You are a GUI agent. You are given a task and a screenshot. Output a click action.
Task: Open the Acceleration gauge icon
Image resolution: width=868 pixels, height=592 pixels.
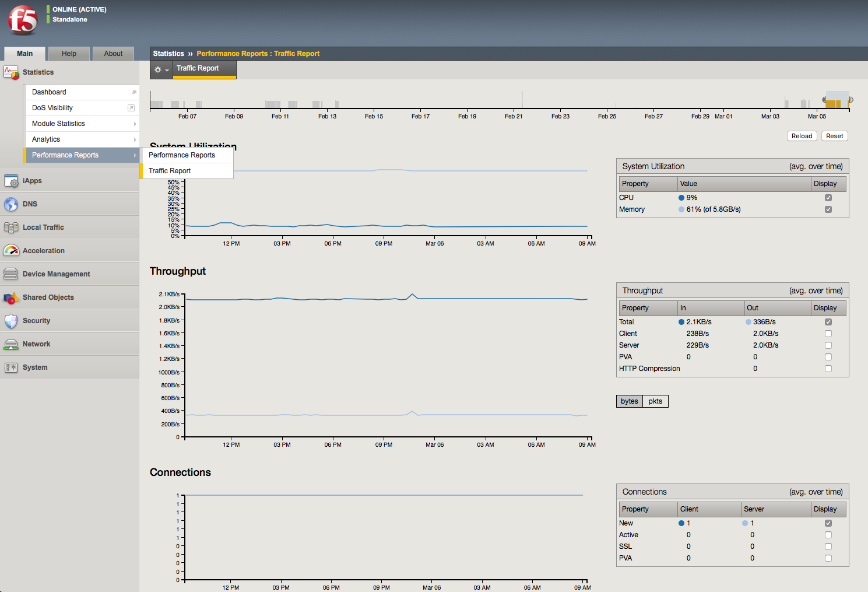point(11,251)
